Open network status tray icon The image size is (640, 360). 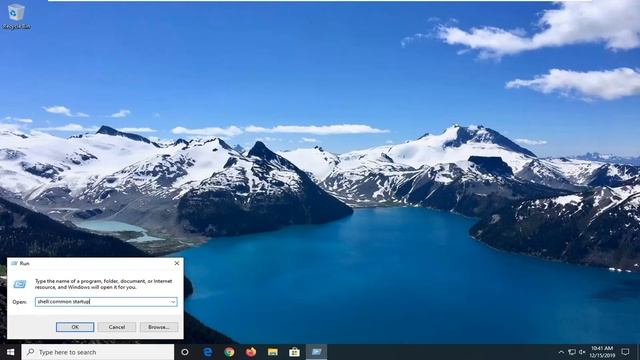[572, 352]
